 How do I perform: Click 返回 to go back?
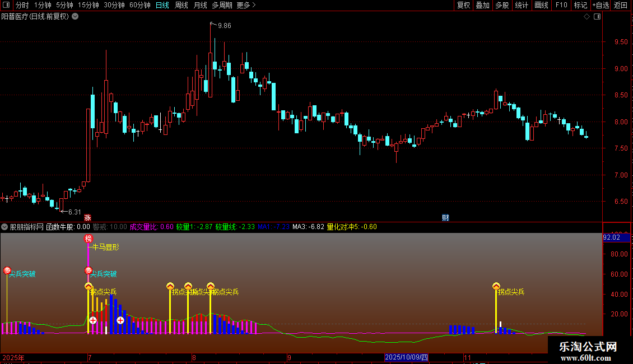(x=621, y=5)
